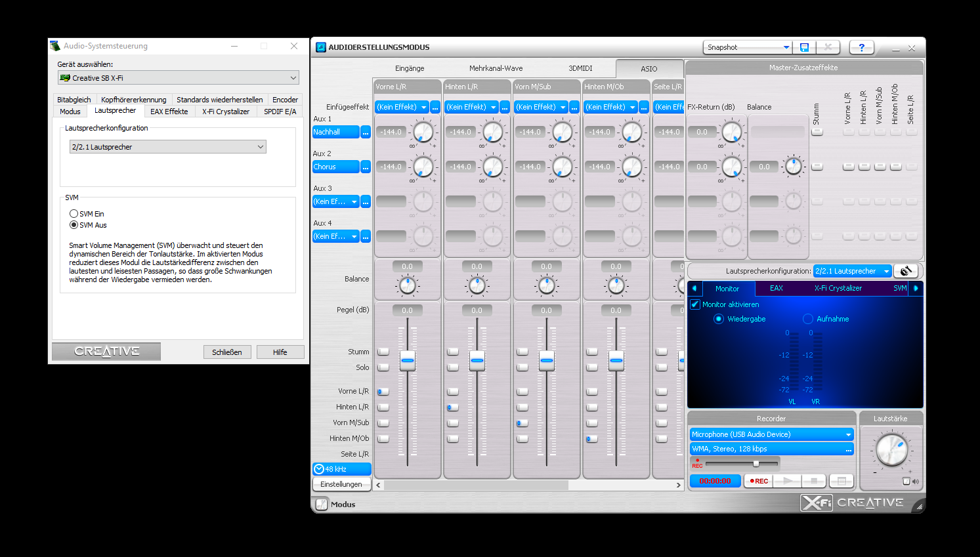This screenshot has height=557, width=980.
Task: Save the current snapshot with the disk icon
Action: tap(804, 47)
